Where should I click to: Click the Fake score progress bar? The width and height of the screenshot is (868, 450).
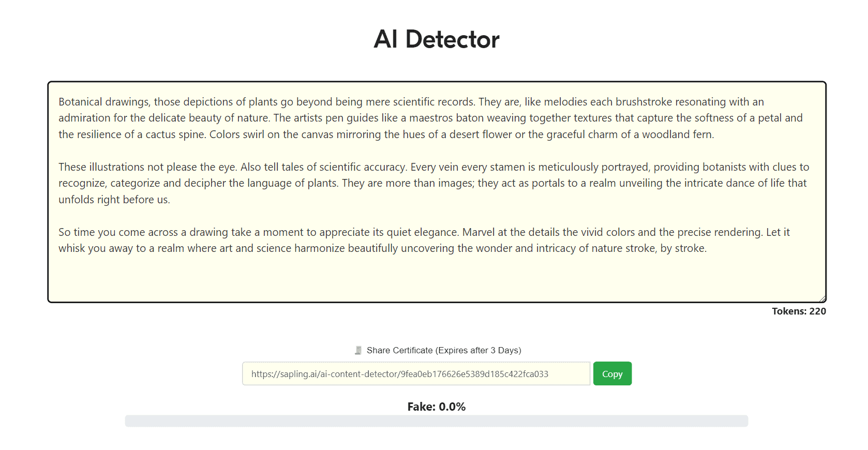tap(436, 421)
